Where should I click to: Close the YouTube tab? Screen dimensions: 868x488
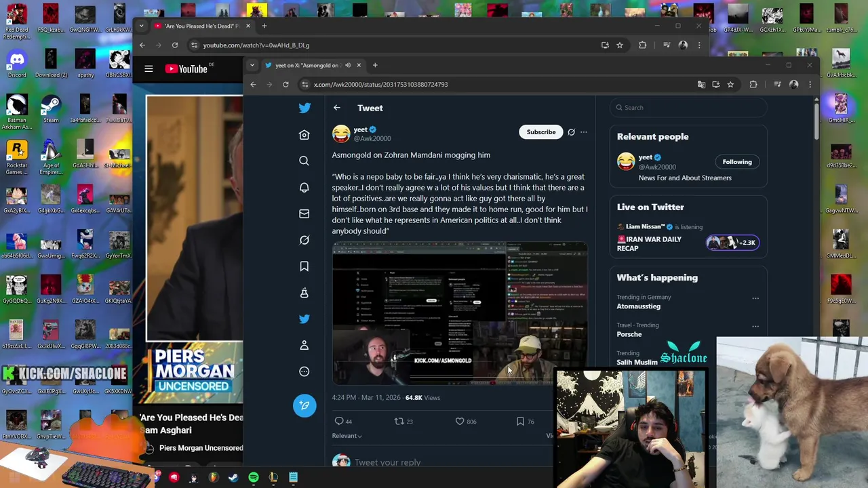tap(248, 26)
